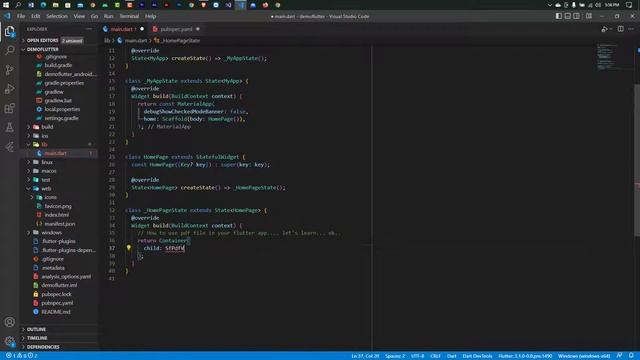Screen dimensions: 640x360
Task: Open the Manage gear icon
Action: (x=9, y=341)
